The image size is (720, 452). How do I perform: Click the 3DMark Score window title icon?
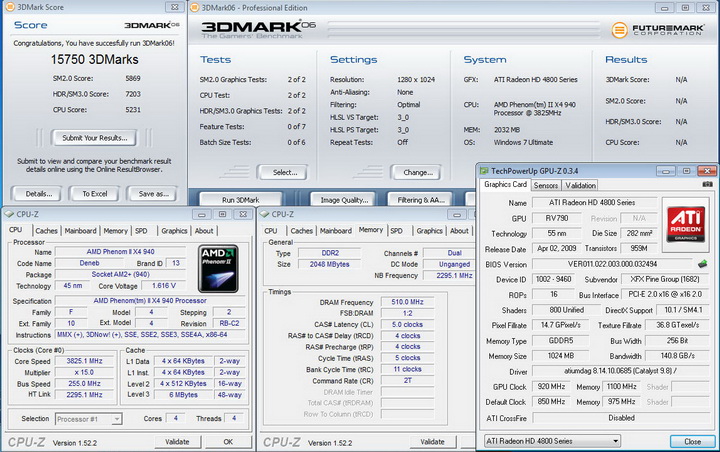(x=9, y=7)
